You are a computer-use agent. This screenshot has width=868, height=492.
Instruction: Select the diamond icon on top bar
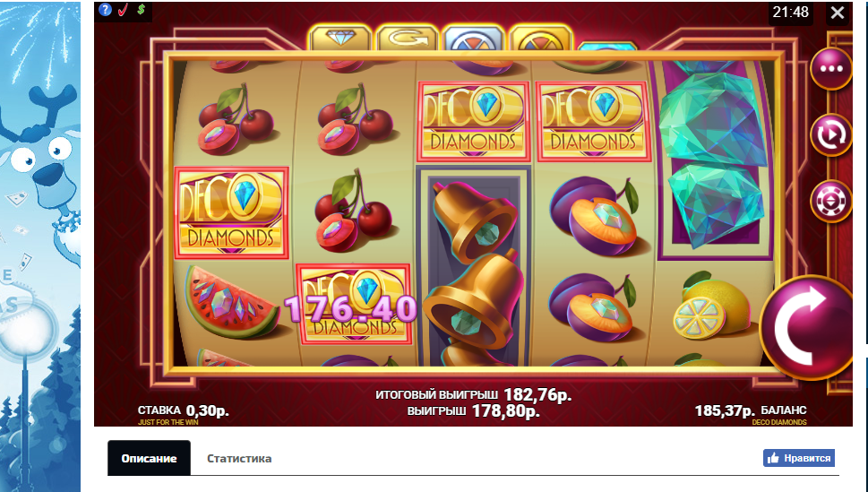click(x=339, y=39)
